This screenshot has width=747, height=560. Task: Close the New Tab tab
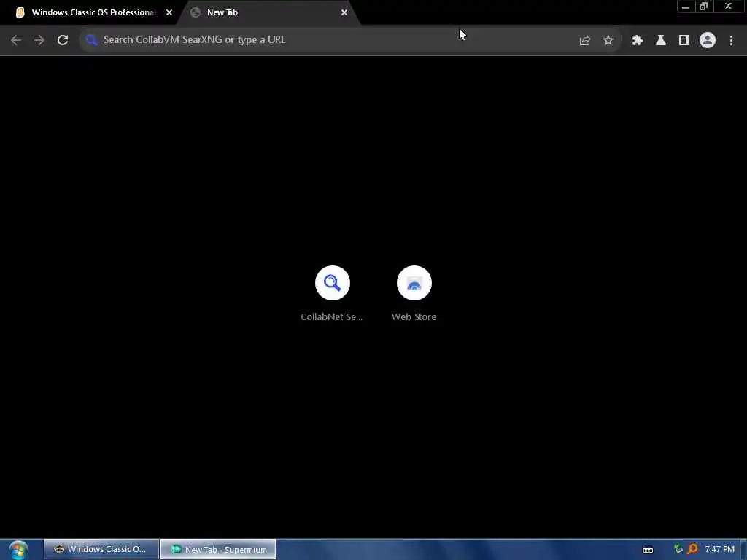pyautogui.click(x=344, y=12)
